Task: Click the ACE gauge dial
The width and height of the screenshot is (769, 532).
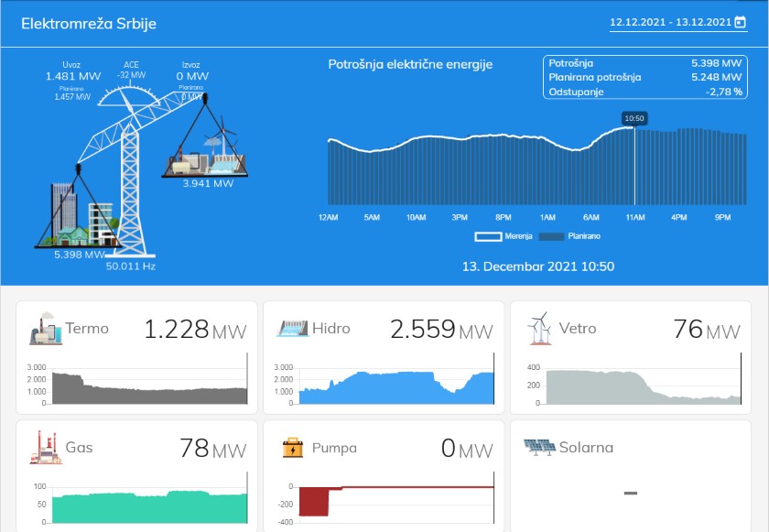Action: [x=132, y=96]
